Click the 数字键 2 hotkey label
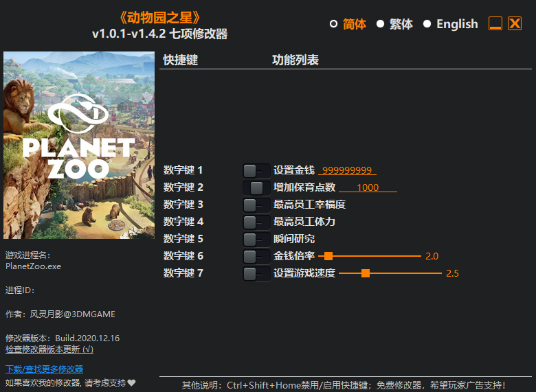This screenshot has height=392, width=536. tap(183, 187)
